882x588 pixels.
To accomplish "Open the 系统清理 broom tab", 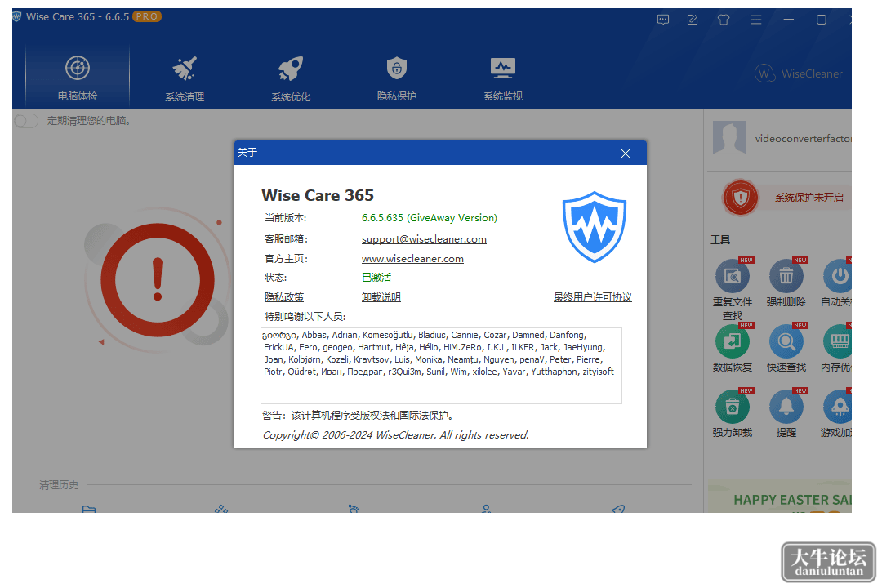I will (185, 78).
